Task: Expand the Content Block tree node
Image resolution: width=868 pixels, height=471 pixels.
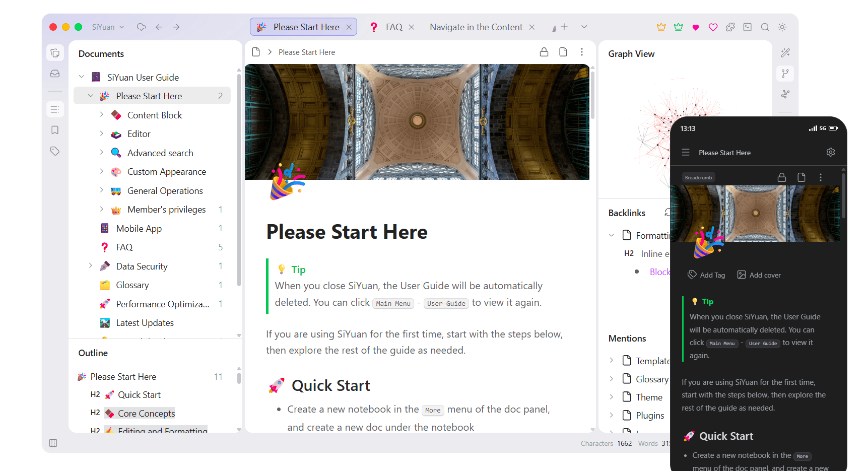Action: tap(102, 115)
